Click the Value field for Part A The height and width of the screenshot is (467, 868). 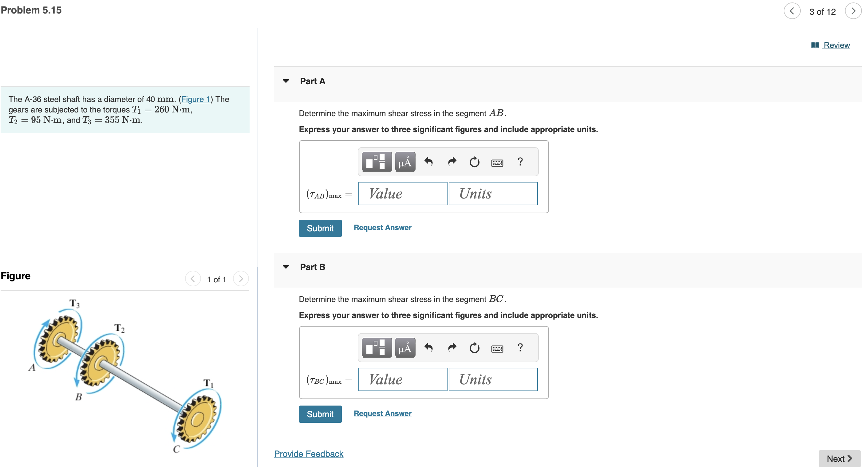(402, 194)
